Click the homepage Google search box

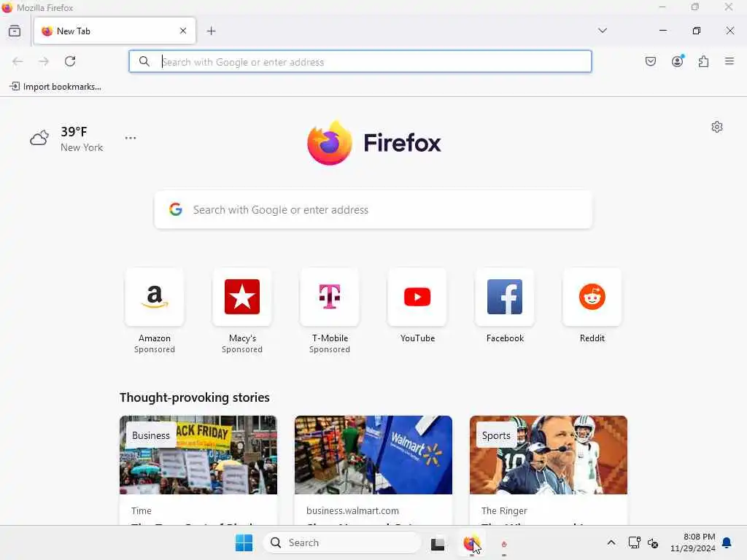[373, 209]
